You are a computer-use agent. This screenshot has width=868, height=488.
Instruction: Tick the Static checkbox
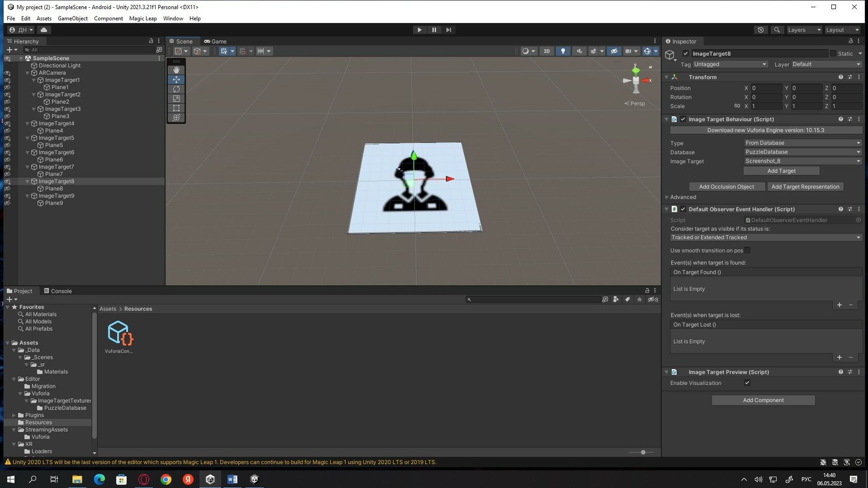point(833,54)
